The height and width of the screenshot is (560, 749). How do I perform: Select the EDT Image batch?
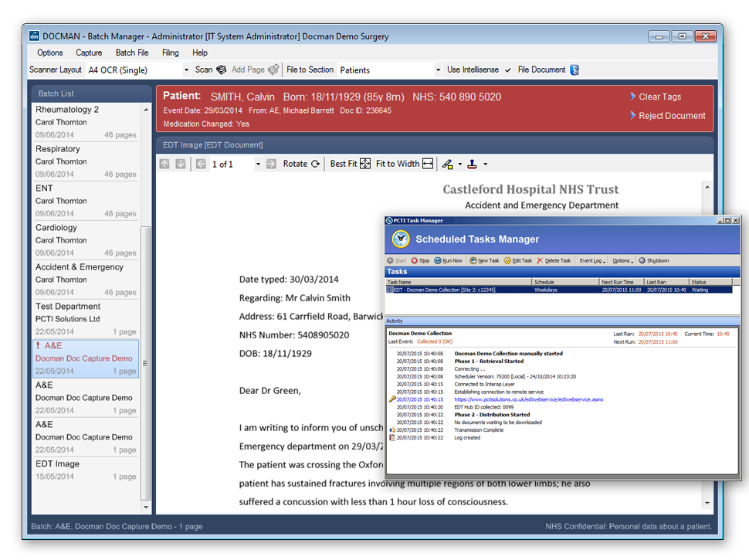coord(86,470)
